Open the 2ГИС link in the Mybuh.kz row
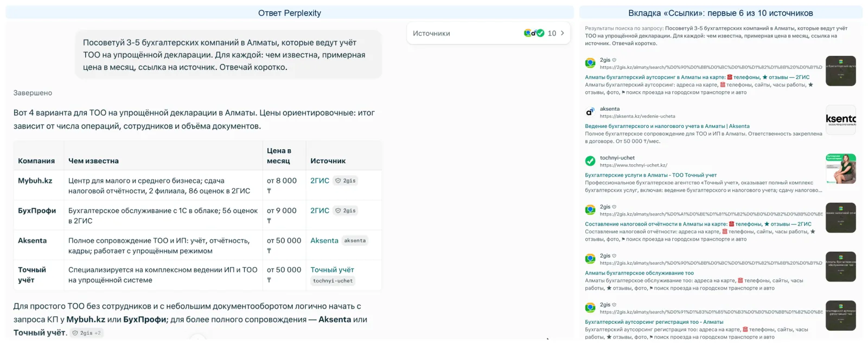 pos(320,181)
